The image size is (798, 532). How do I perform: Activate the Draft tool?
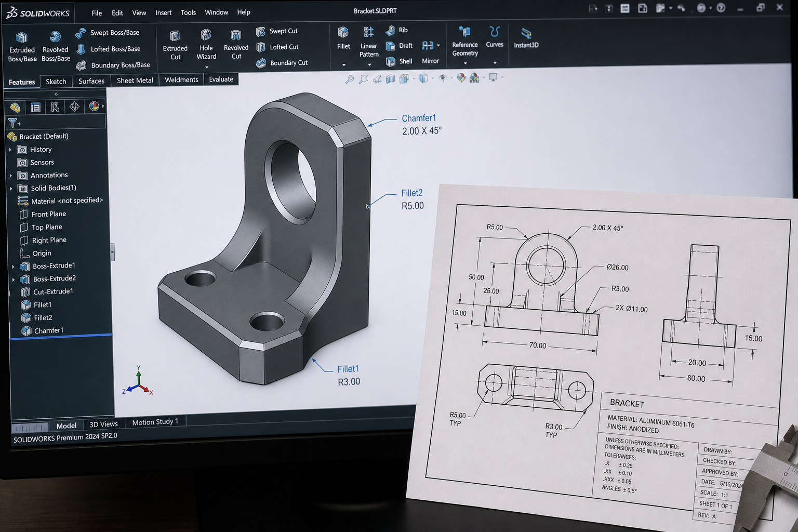(399, 46)
